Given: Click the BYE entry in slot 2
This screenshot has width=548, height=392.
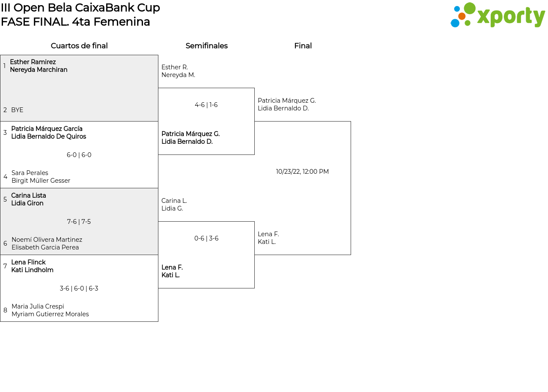Looking at the screenshot, I should [17, 110].
